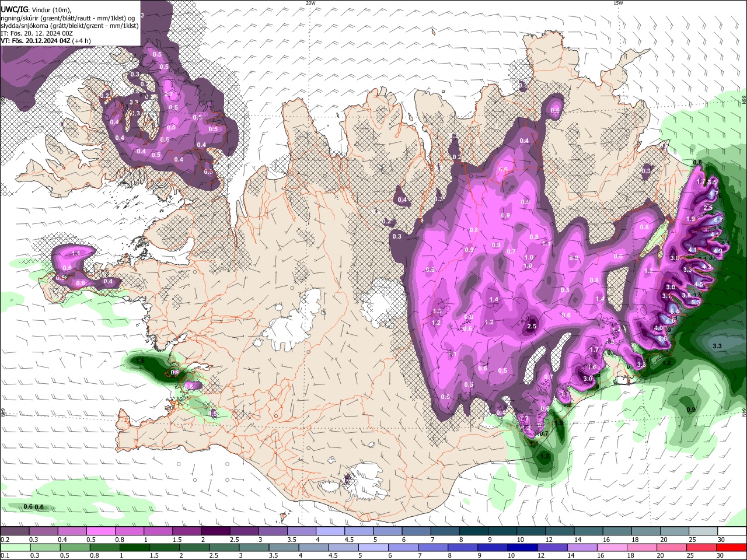
Task: Click the '15W' longitude label at the top
Action: (x=618, y=3)
